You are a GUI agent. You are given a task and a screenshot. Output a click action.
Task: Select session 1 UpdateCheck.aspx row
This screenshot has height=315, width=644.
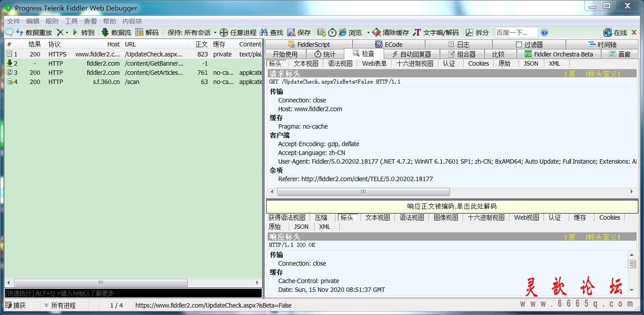coord(133,54)
